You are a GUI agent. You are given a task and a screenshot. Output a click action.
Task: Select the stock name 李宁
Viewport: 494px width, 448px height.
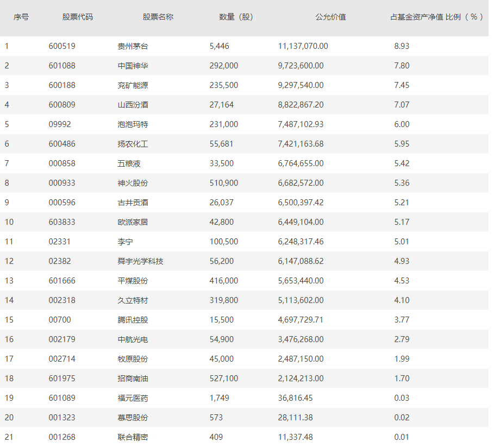pos(125,242)
